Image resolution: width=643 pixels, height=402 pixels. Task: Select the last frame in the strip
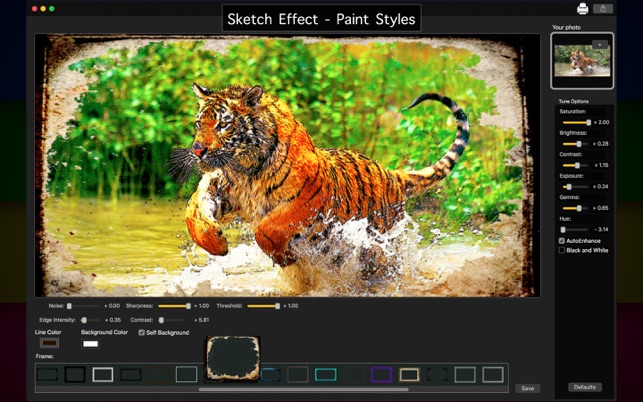click(493, 375)
